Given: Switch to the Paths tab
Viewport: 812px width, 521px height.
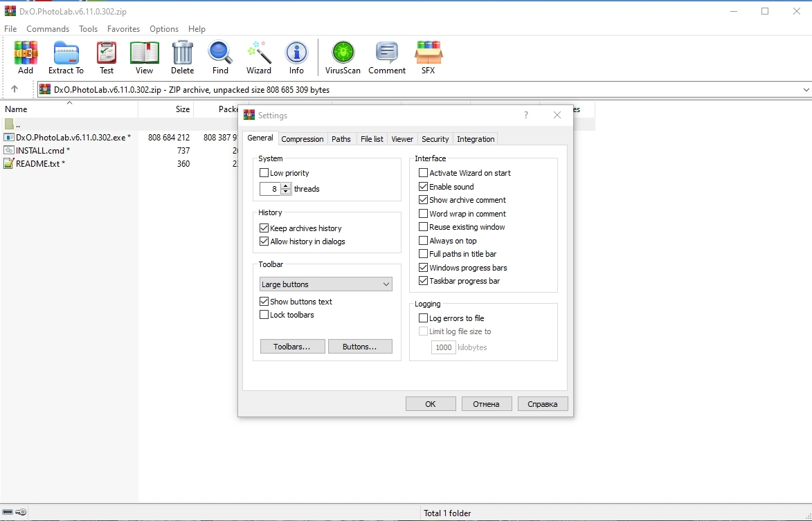Looking at the screenshot, I should [341, 138].
